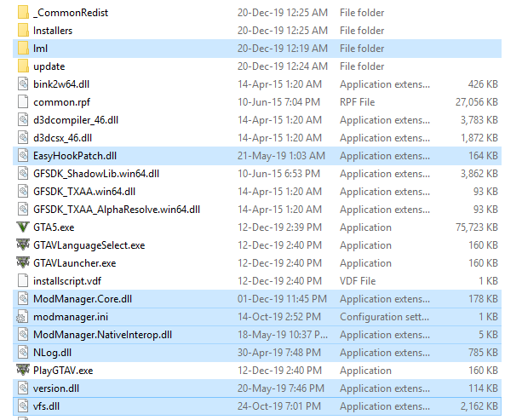This screenshot has height=420, width=522.
Task: Select the Installers folder name
Action: (53, 31)
